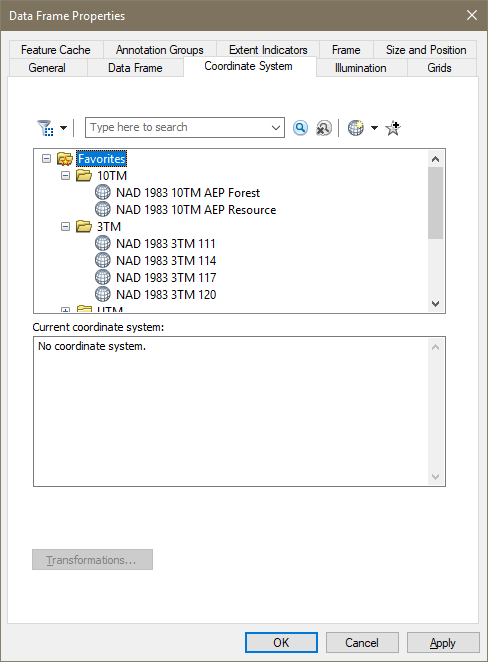
Task: Switch to the Illumination tab
Action: click(x=361, y=68)
